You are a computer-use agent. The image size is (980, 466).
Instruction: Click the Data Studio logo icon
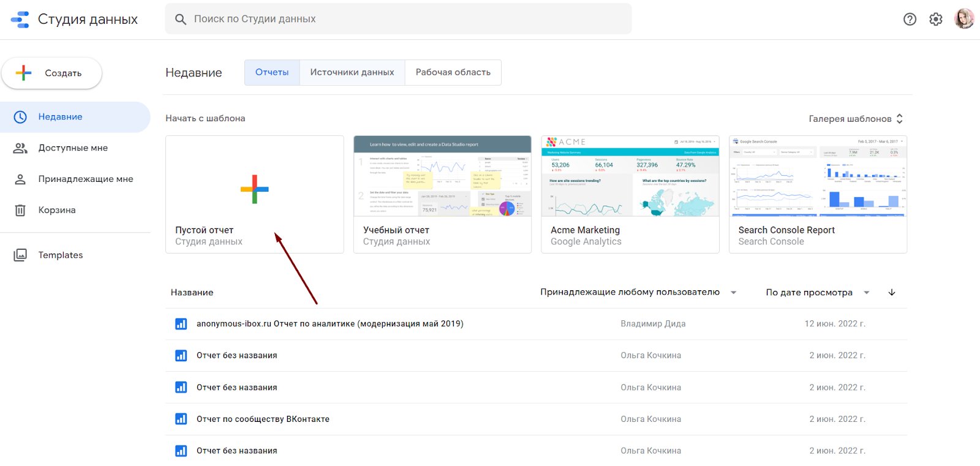[x=20, y=20]
